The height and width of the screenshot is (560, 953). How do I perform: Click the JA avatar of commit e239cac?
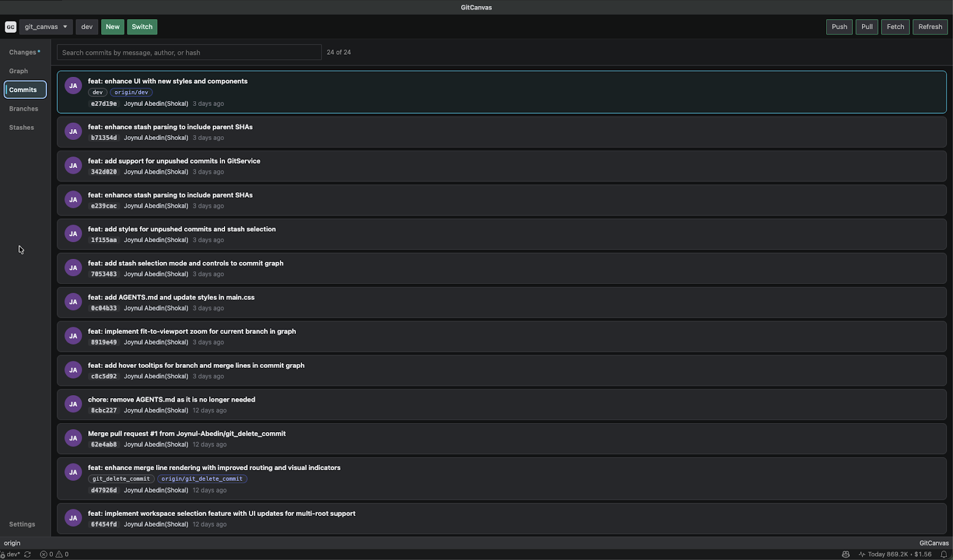coord(73,199)
